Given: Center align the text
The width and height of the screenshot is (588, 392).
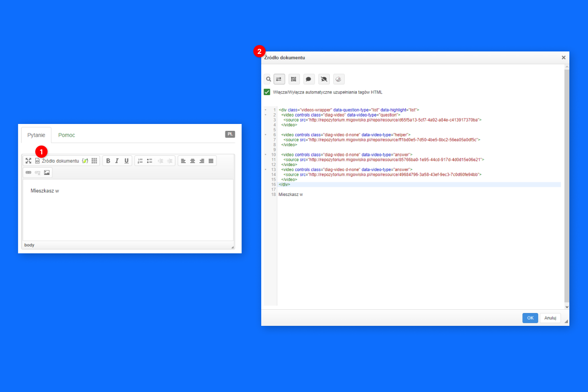Looking at the screenshot, I should (193, 161).
